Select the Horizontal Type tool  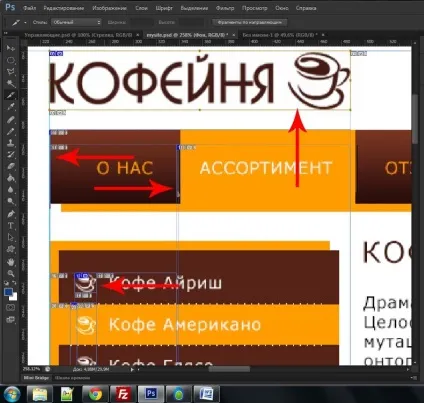[x=11, y=226]
